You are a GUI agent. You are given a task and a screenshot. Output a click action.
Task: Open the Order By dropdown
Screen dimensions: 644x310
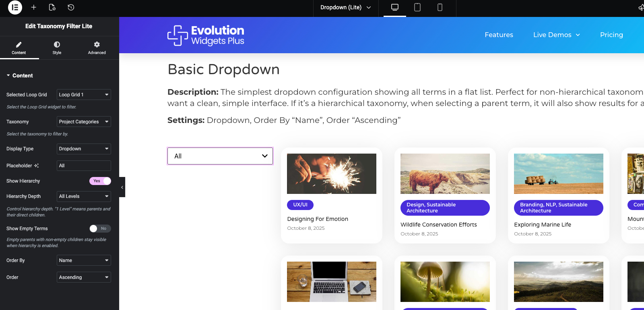click(84, 260)
